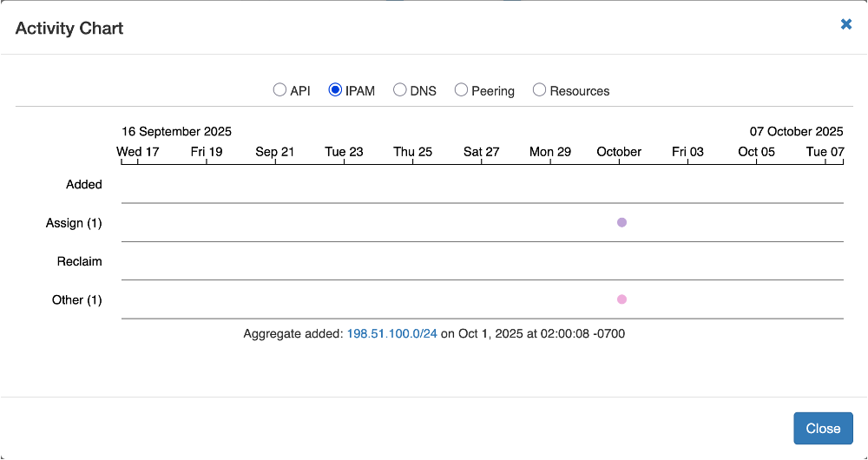Click the Reclaim row label
The image size is (868, 460).
[x=80, y=261]
